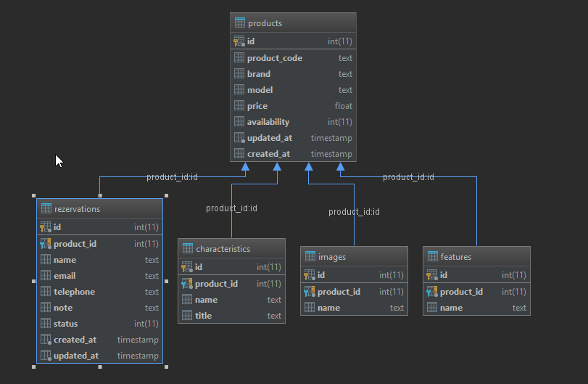Click the column icon beside availability

(239, 121)
